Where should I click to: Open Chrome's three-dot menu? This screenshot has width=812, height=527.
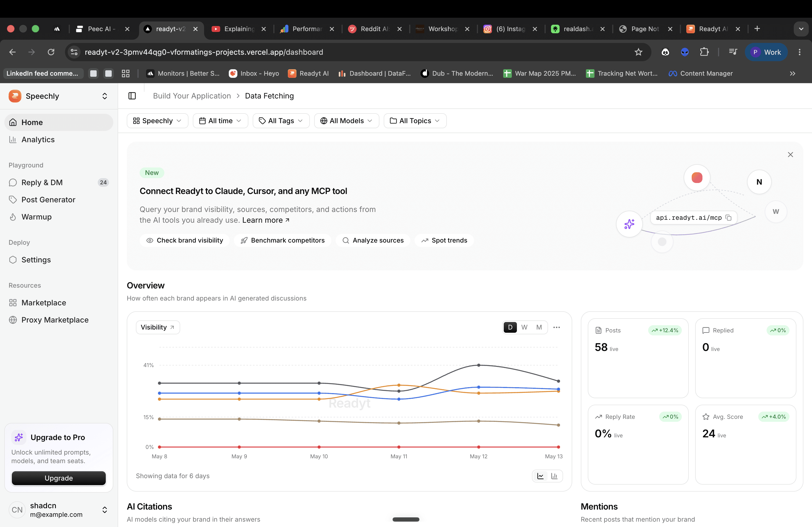coord(799,52)
